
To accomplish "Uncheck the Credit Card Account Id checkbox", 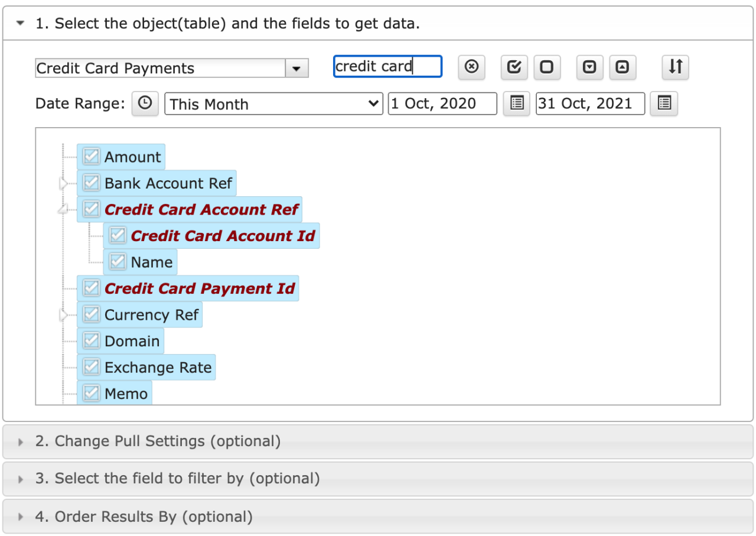I will click(118, 236).
